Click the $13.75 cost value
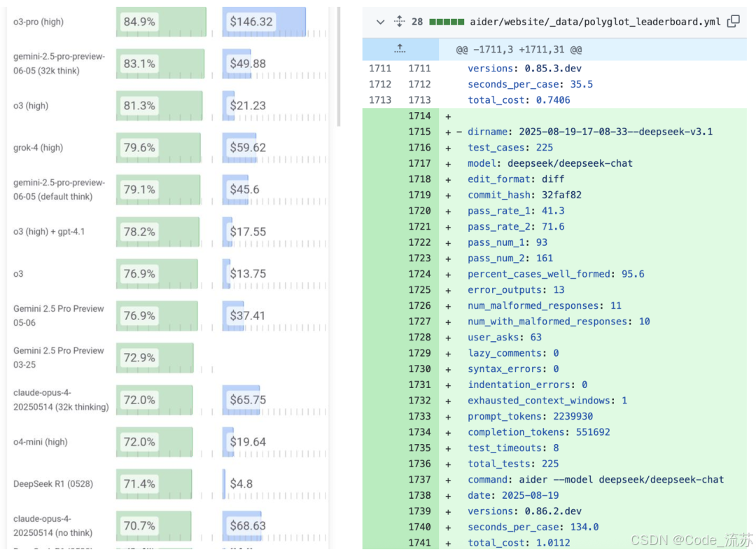This screenshot has height=552, width=756. pyautogui.click(x=247, y=274)
